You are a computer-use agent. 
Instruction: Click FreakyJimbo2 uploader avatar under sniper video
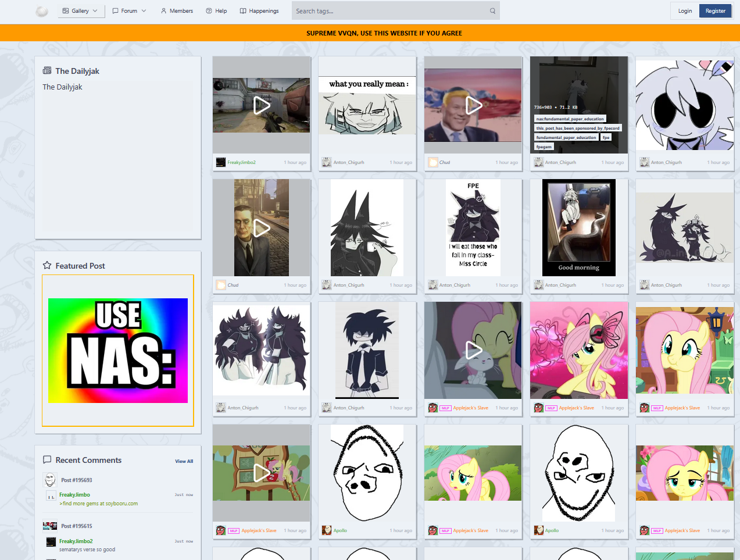(x=221, y=162)
